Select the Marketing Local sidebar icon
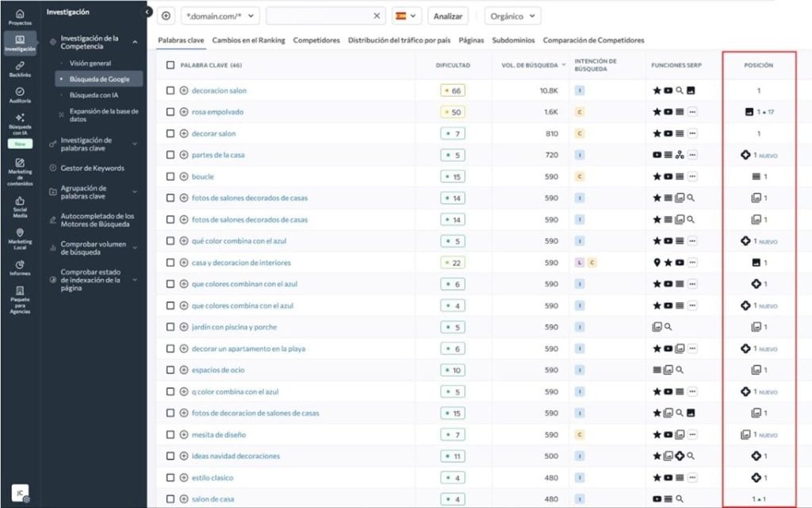Screen dimensions: 812x508 click(20, 239)
